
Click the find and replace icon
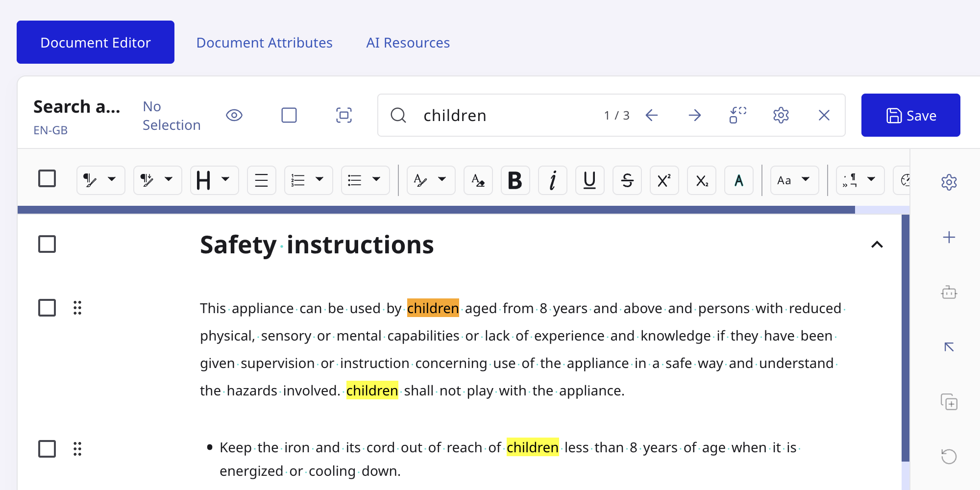tap(738, 115)
